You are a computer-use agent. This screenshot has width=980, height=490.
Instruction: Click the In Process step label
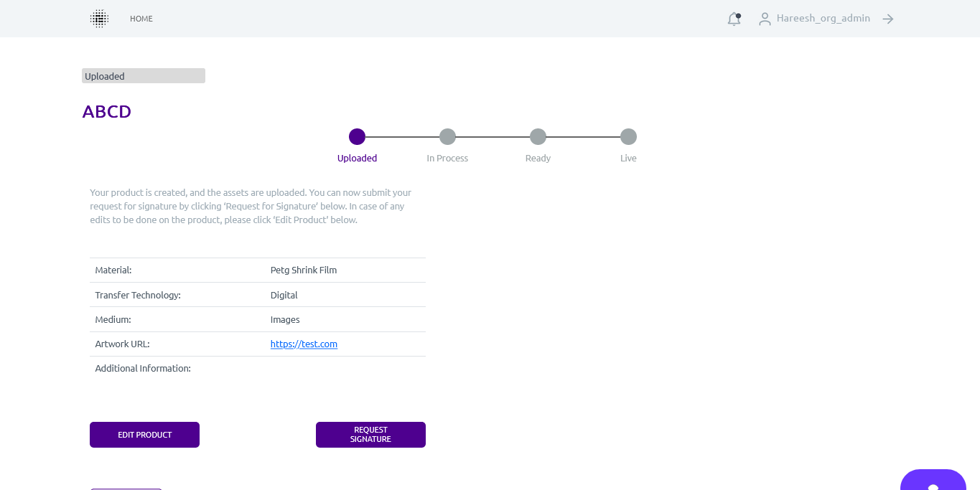pos(447,159)
